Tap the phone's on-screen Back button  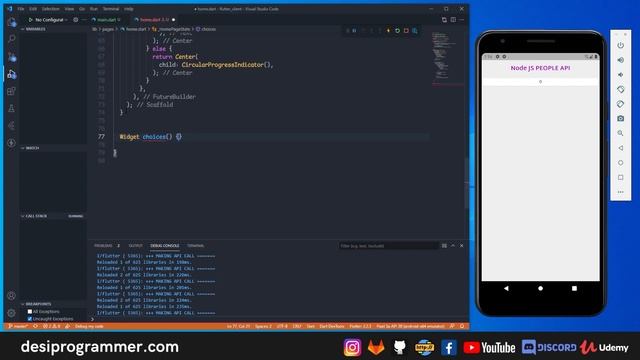(506, 288)
